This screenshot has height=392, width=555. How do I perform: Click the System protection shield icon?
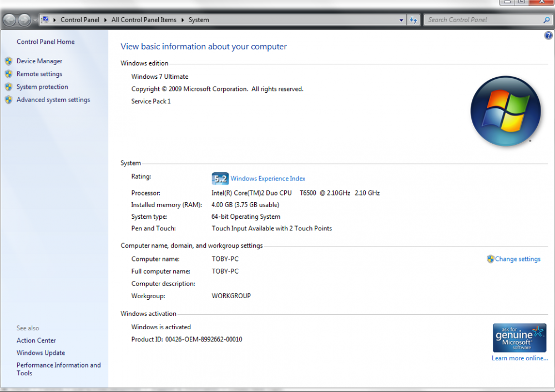coord(9,87)
